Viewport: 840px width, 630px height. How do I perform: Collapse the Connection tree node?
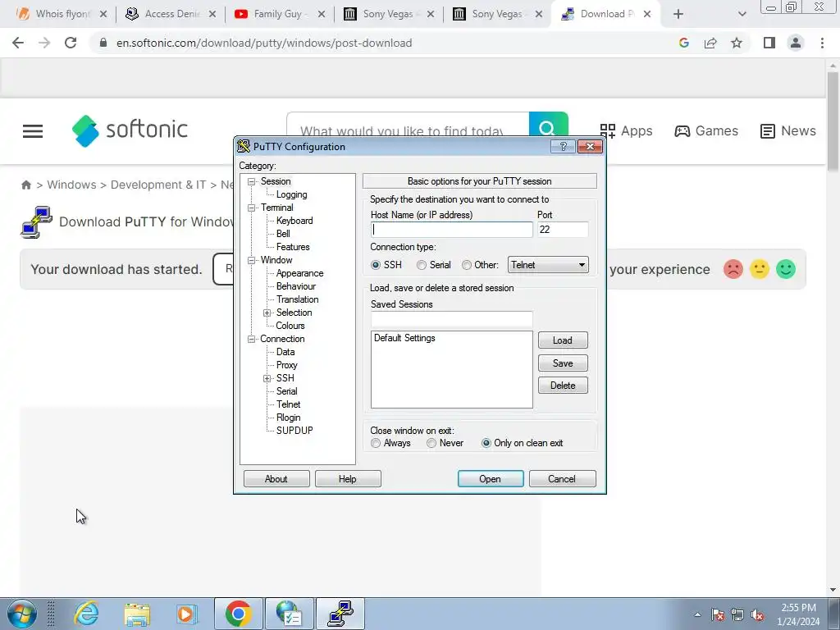tap(251, 339)
